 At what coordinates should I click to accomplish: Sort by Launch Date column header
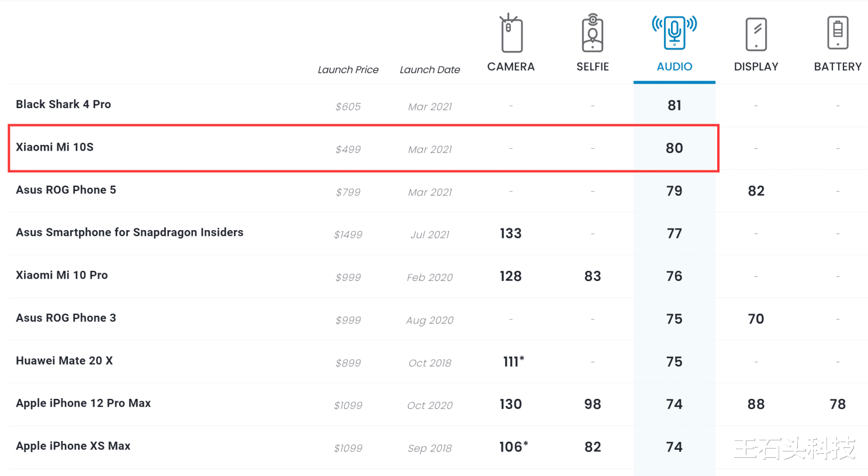point(430,70)
